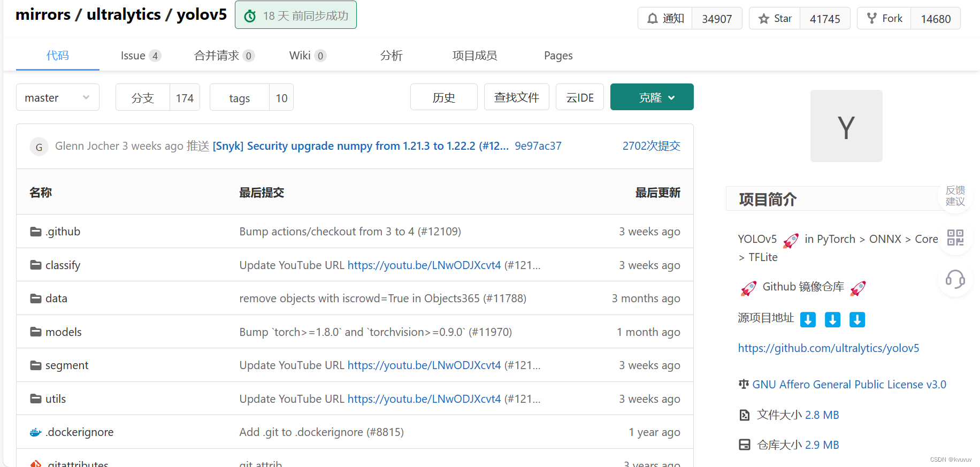Image resolution: width=980 pixels, height=467 pixels.
Task: Open the master branch dropdown
Action: pos(58,97)
